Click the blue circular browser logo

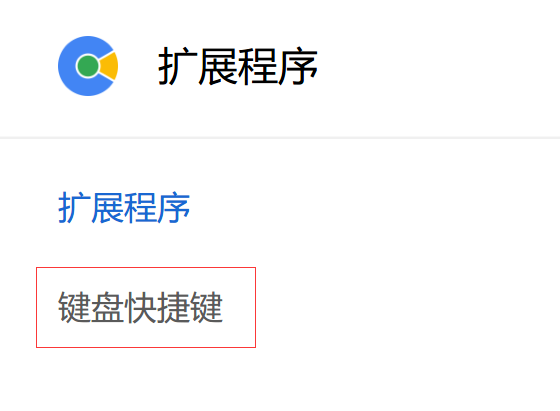[88, 66]
